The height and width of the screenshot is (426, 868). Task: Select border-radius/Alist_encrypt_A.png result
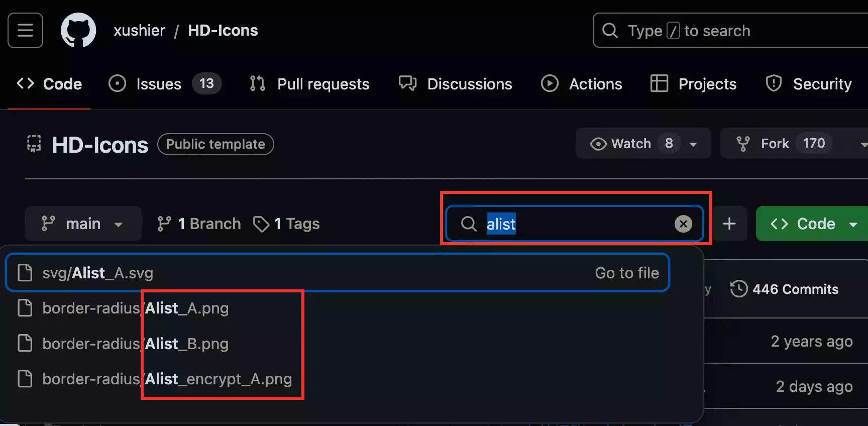(167, 379)
